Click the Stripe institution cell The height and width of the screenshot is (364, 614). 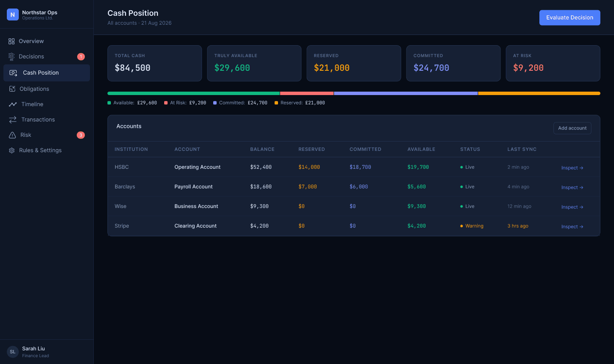[122, 226]
